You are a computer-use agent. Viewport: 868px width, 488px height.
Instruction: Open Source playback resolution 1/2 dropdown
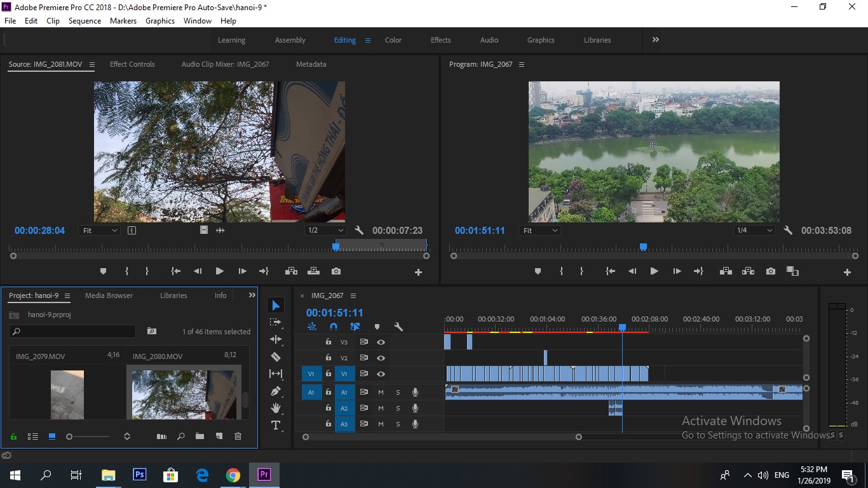click(325, 230)
